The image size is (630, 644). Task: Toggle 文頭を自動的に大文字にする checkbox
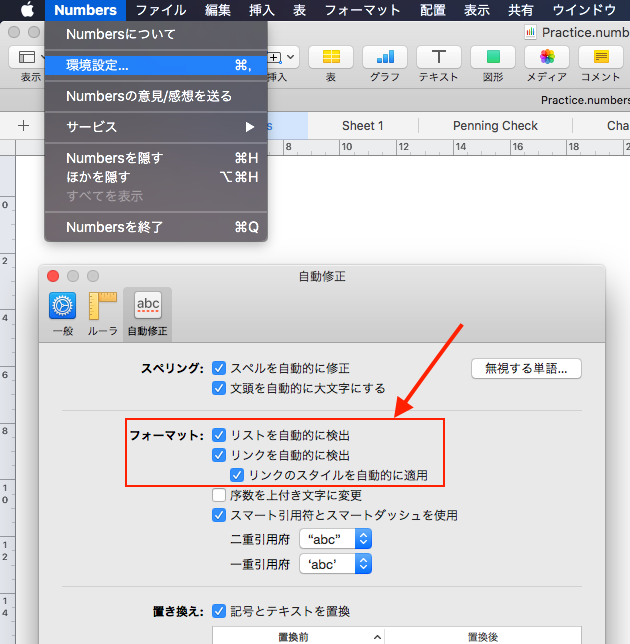tap(219, 388)
